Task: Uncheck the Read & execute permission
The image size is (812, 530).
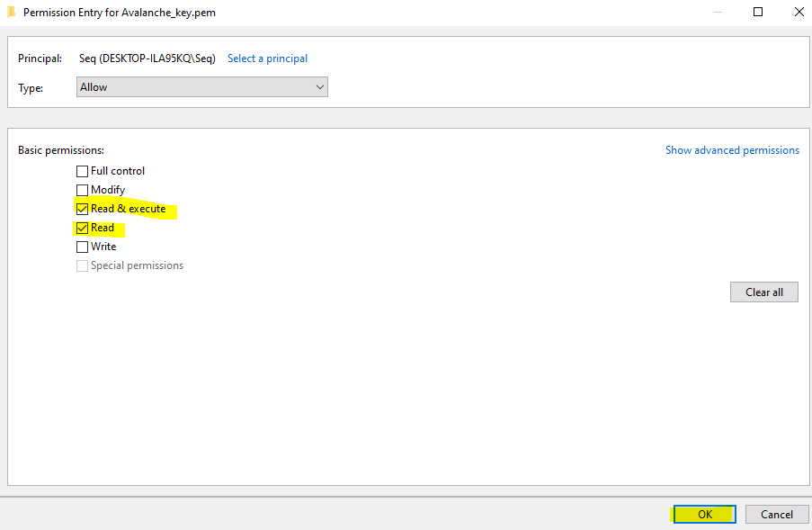Action: click(83, 209)
